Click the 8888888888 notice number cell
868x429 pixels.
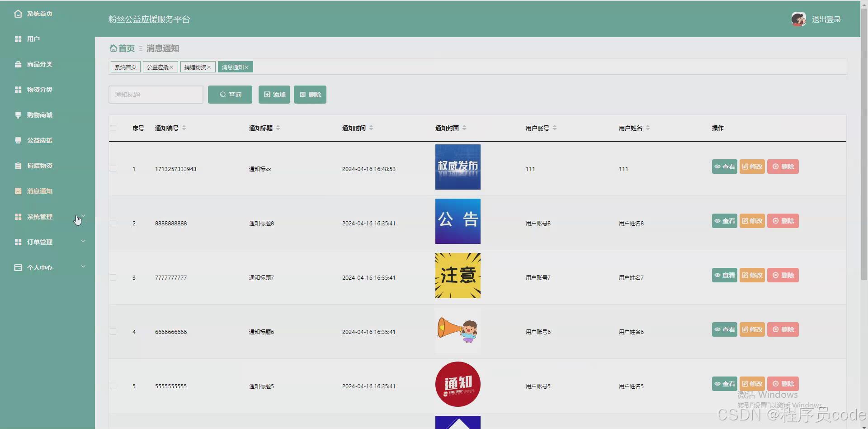coord(171,224)
